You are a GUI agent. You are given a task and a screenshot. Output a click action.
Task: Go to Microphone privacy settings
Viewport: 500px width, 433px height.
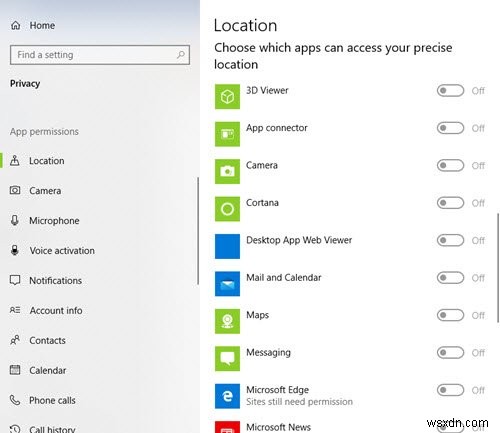coord(99,220)
